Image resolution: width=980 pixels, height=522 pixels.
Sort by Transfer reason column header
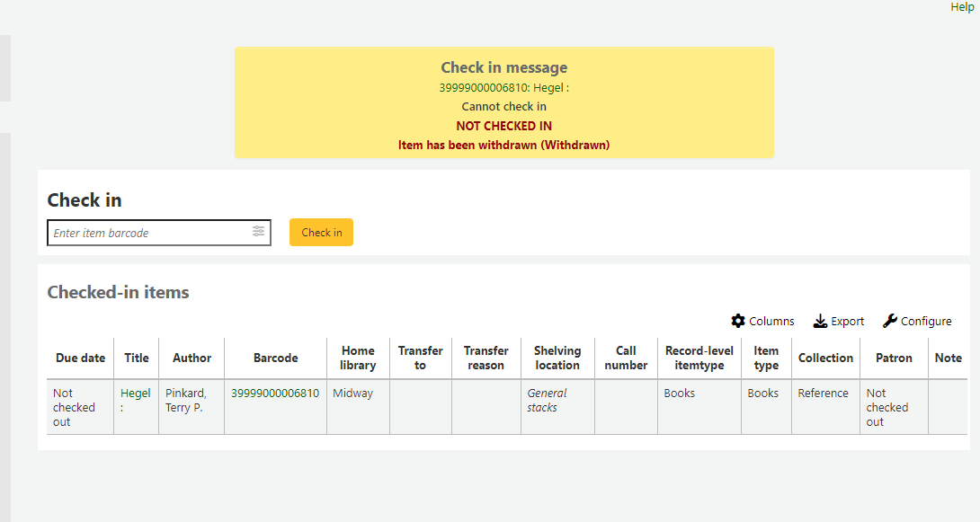click(486, 358)
